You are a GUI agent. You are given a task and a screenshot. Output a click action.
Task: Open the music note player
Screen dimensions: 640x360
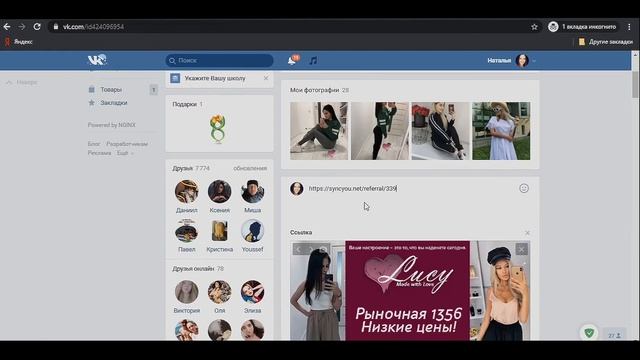point(313,60)
